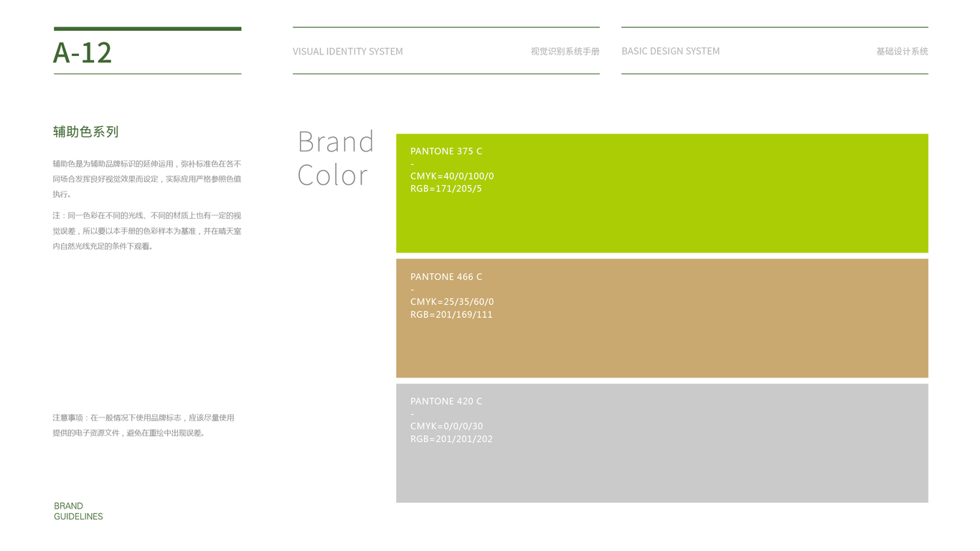Click the green PANTONE 375 C swatch
Viewport: 980px width, 551px height.
[x=661, y=193]
